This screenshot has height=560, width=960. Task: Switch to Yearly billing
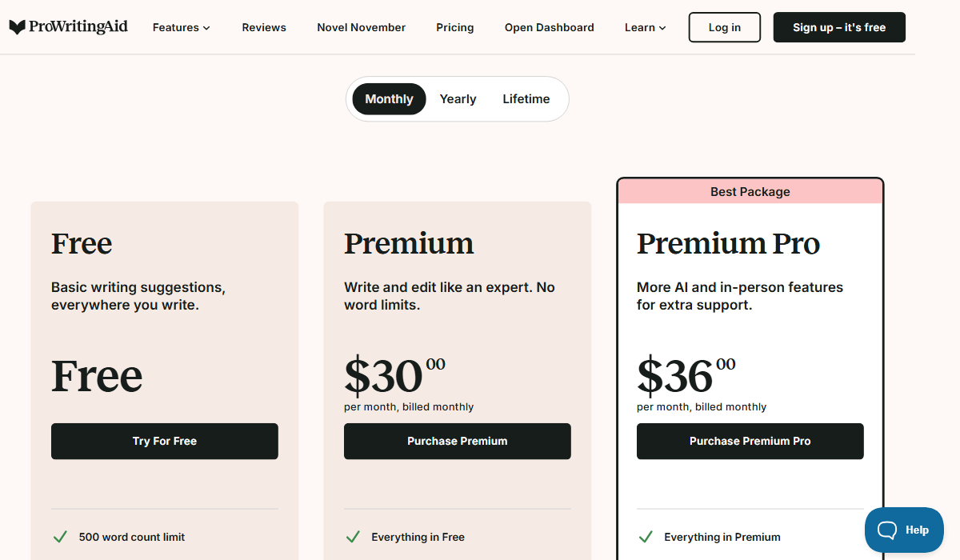458,99
